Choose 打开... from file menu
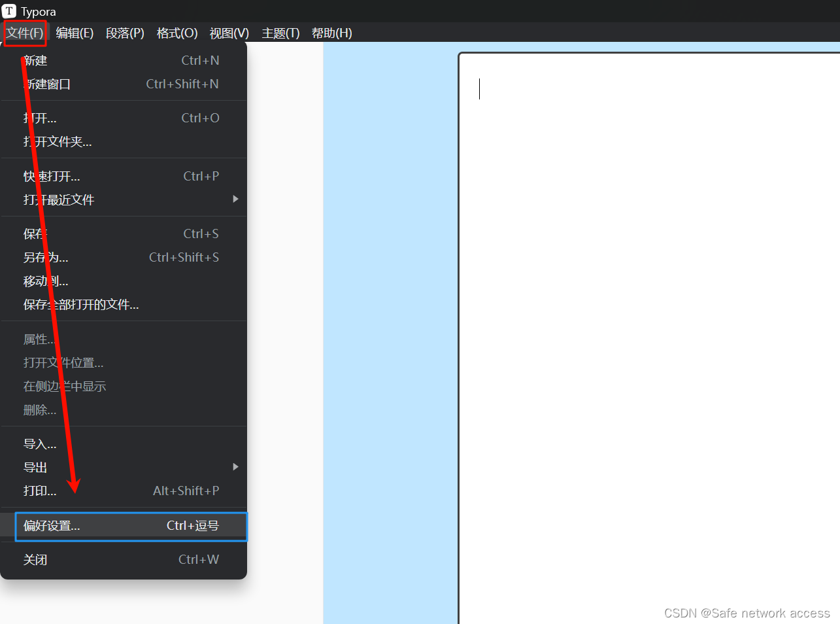 124,118
